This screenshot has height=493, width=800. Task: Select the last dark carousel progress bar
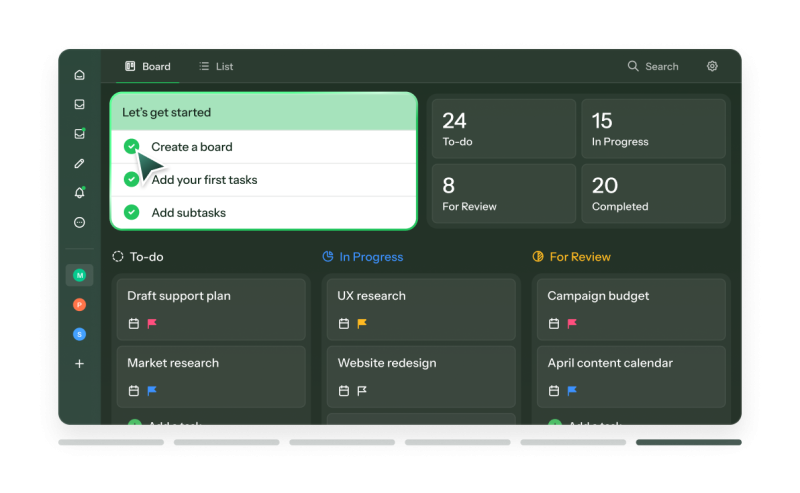coord(689,442)
